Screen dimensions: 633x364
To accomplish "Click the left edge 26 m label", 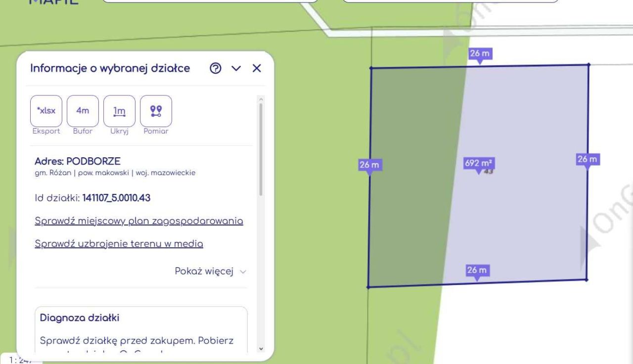I will 370,165.
